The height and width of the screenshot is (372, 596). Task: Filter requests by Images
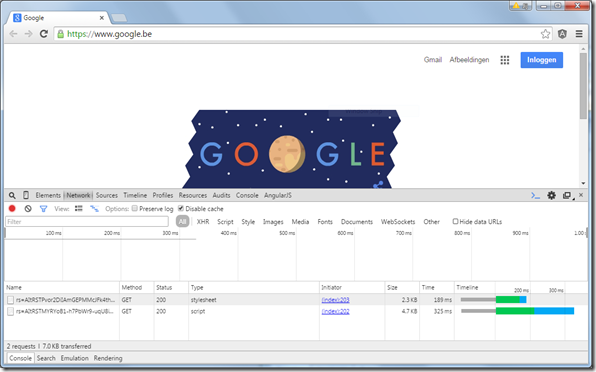point(273,222)
